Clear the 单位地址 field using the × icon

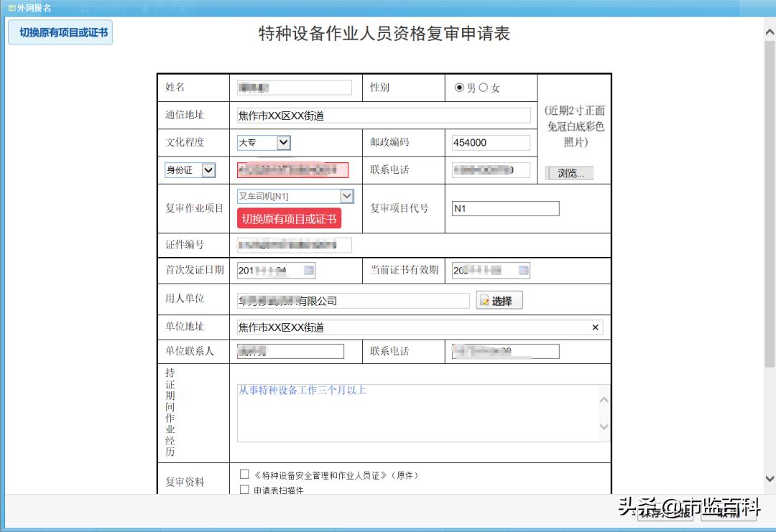pos(595,327)
